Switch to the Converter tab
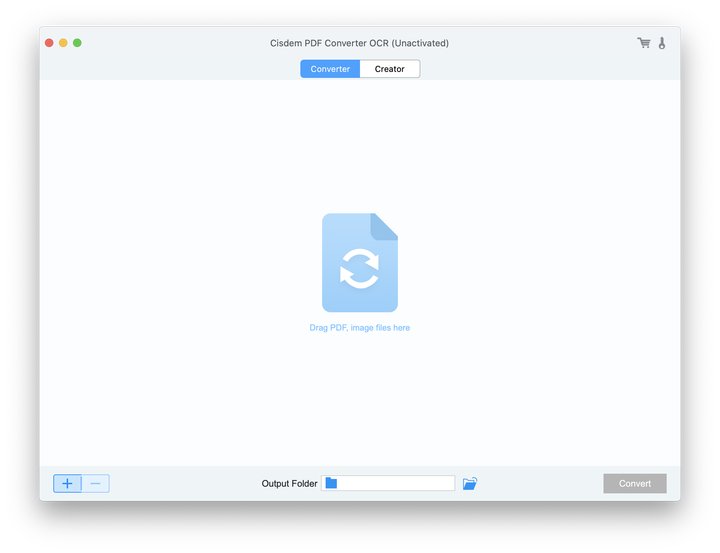720x553 pixels. click(x=330, y=69)
